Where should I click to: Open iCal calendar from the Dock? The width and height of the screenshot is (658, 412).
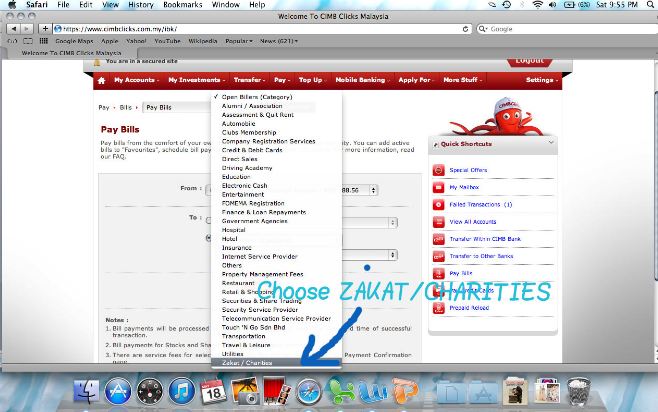(x=213, y=391)
